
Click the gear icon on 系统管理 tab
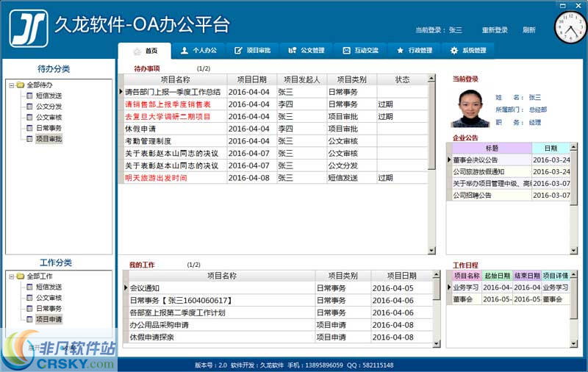(x=454, y=50)
